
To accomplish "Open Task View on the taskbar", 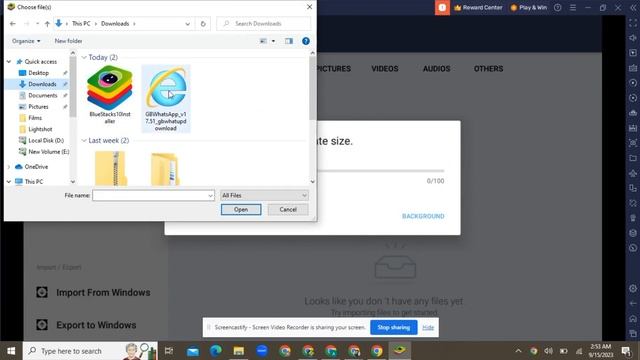I will 169,351.
